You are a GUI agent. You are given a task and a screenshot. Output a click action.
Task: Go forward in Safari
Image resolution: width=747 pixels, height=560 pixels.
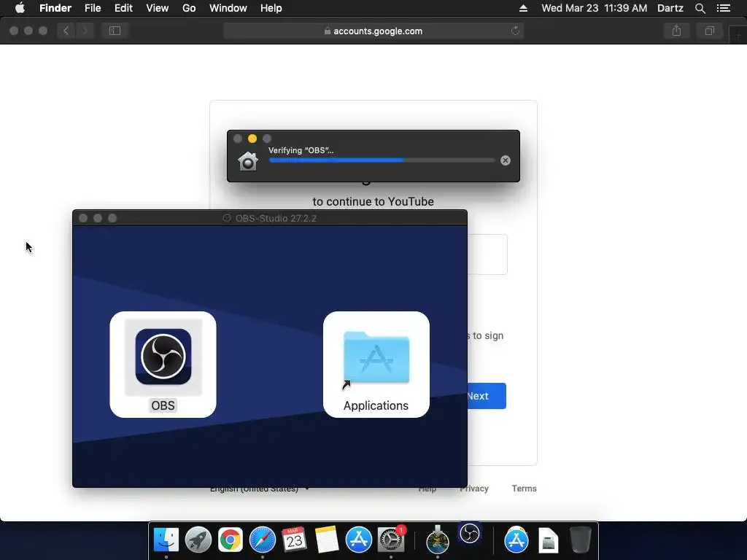85,31
